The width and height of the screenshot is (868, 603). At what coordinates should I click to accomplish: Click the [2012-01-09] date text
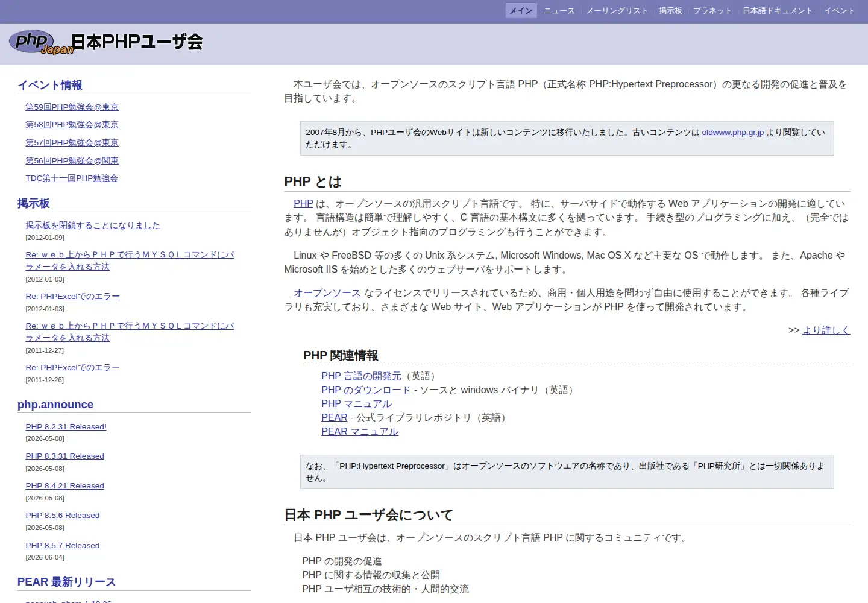(x=45, y=238)
